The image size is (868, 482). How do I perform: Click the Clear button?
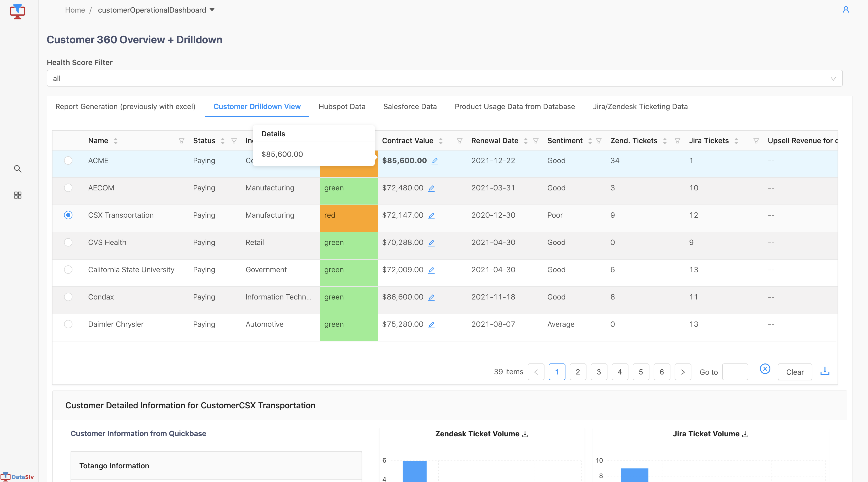click(x=795, y=372)
